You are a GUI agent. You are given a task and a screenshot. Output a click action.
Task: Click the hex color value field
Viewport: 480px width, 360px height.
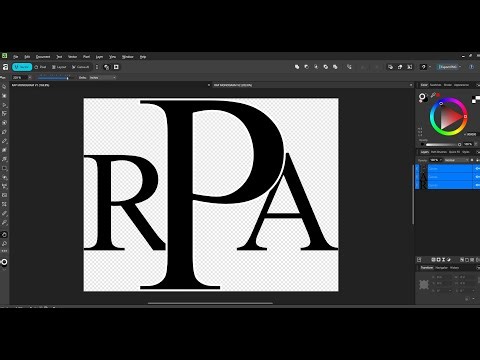click(x=471, y=134)
